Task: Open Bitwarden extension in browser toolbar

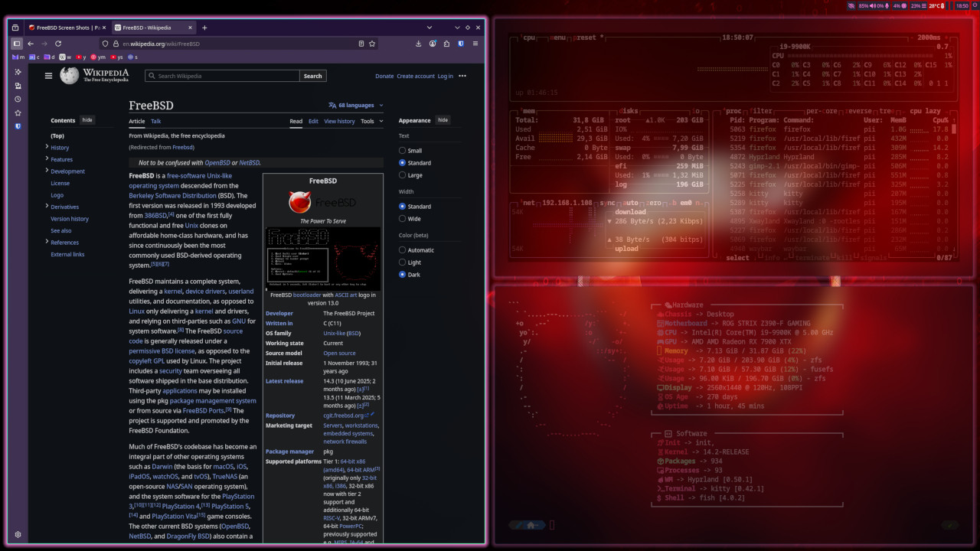Action: tap(461, 44)
